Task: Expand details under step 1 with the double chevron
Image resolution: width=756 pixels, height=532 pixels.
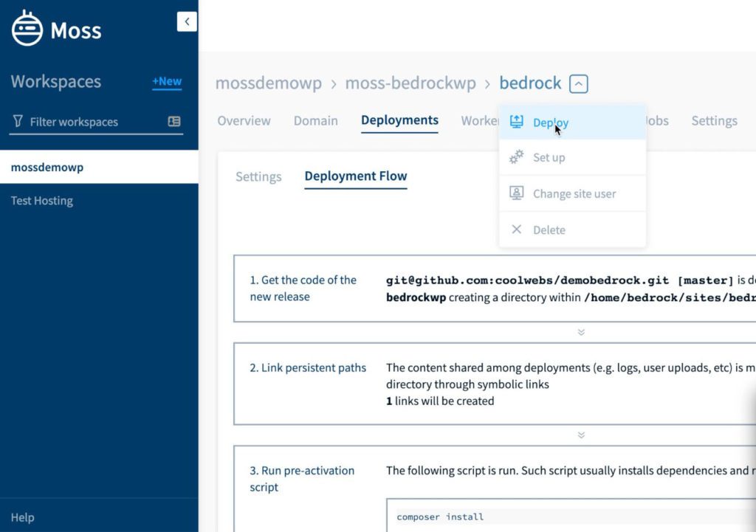Action: pos(581,332)
